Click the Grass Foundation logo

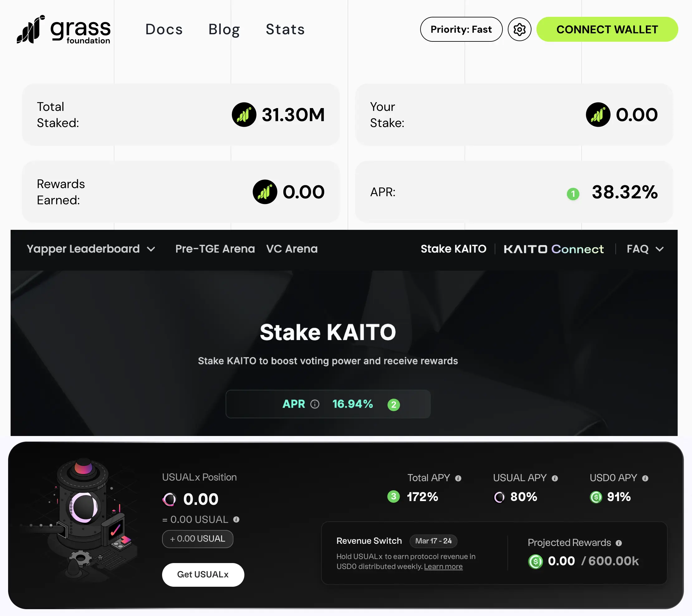click(64, 30)
